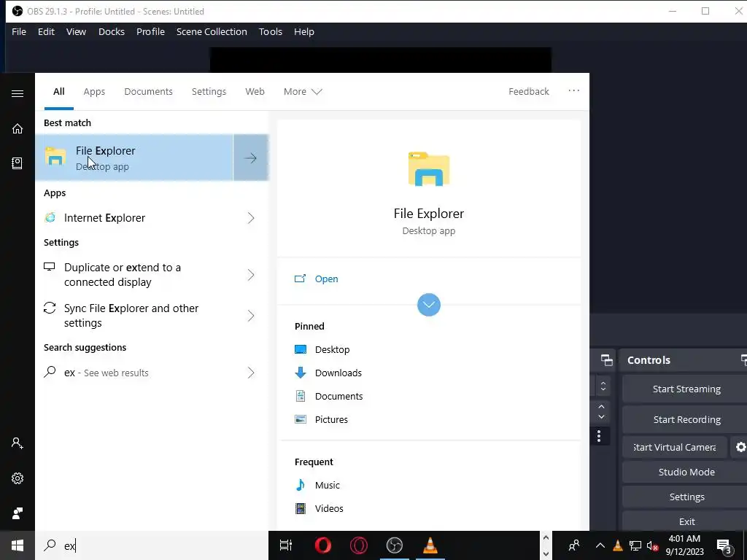Open VLC media player on the taskbar

coord(430,545)
